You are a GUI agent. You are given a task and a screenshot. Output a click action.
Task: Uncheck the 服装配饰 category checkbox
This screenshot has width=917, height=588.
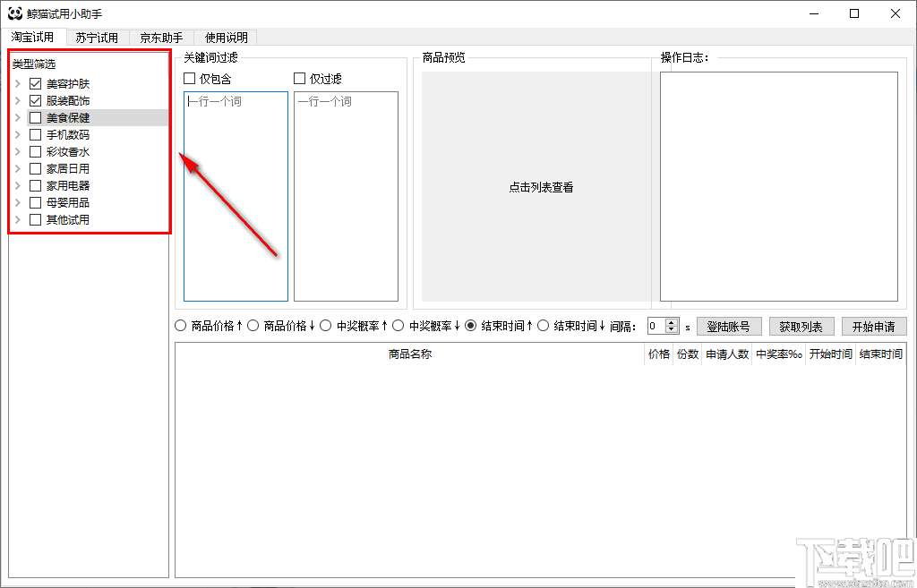pyautogui.click(x=34, y=100)
